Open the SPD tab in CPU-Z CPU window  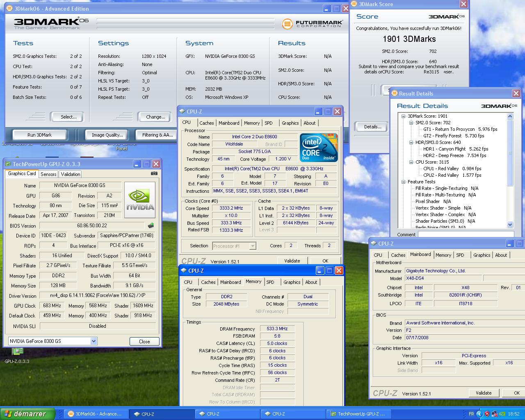269,123
